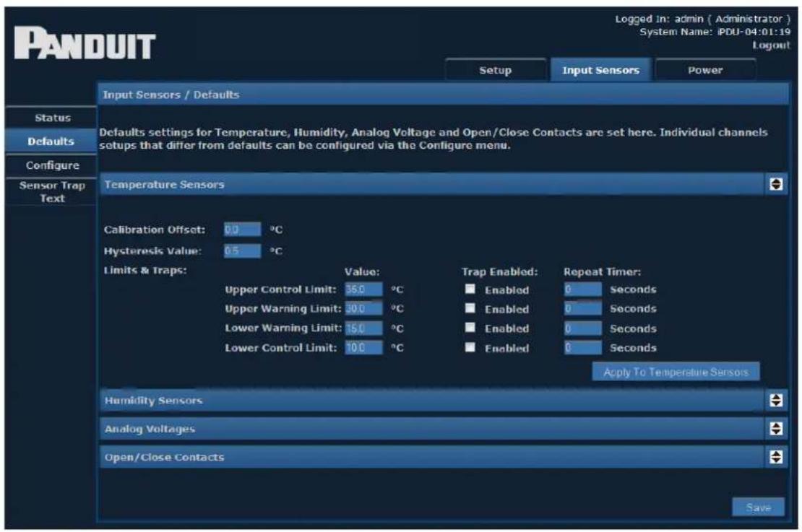Enable trap for Upper Control Limit
Image resolution: width=802 pixels, height=532 pixels.
point(470,289)
